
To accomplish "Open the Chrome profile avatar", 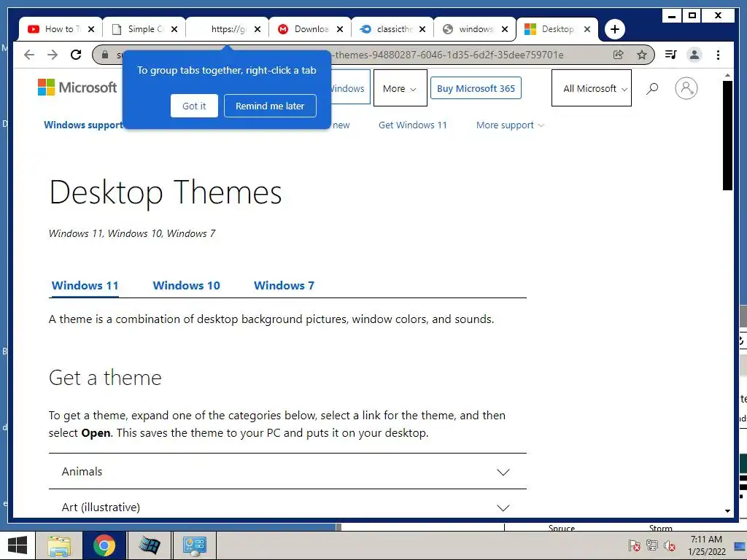I will click(694, 55).
